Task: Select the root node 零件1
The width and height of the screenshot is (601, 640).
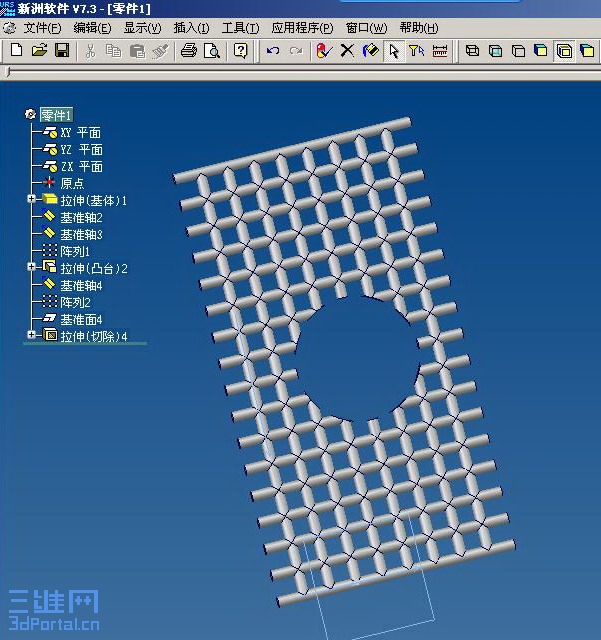Action: [x=56, y=115]
